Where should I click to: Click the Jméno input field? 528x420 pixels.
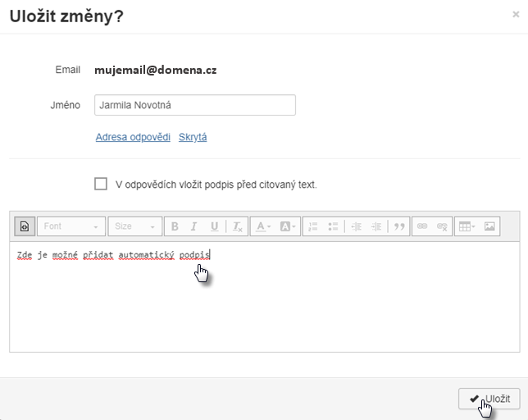coord(195,105)
